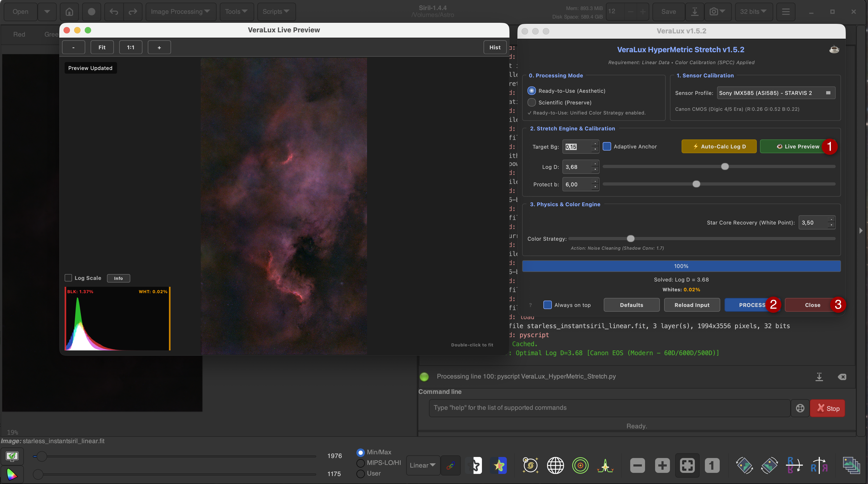This screenshot has height=484, width=868.
Task: Open the Scripts menu
Action: [x=276, y=12]
